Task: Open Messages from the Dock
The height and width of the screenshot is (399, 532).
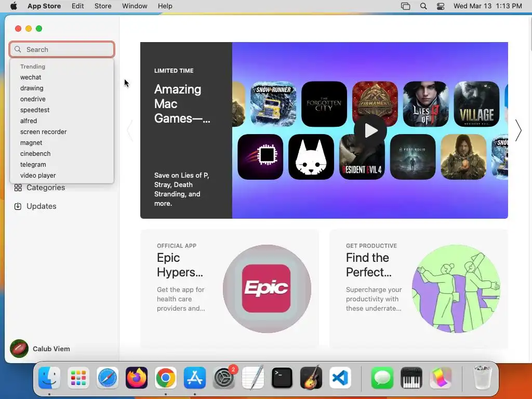Action: click(382, 378)
